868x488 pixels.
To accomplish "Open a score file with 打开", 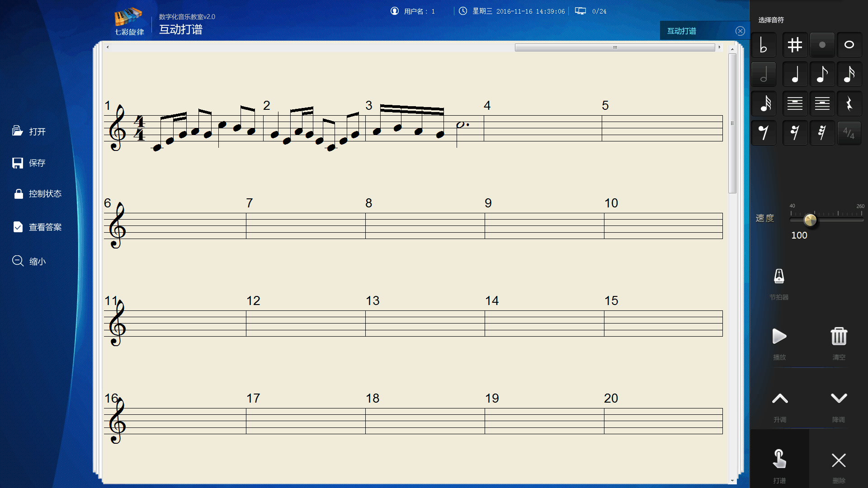I will point(29,131).
